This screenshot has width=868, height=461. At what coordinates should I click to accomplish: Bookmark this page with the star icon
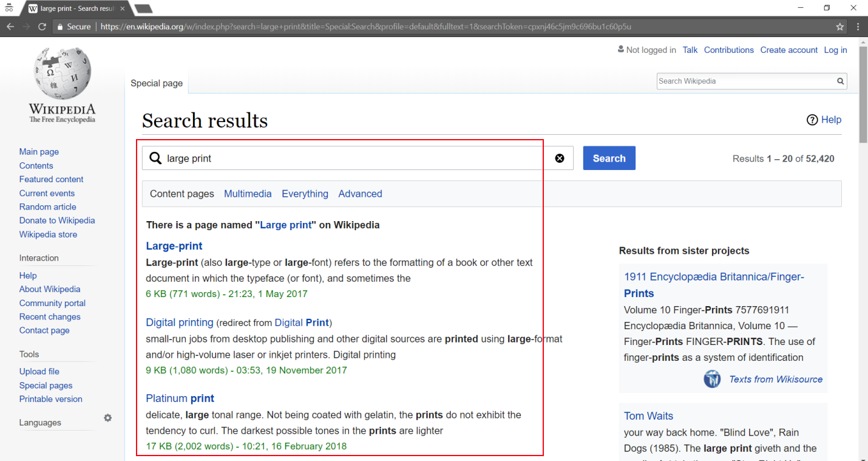coord(840,27)
